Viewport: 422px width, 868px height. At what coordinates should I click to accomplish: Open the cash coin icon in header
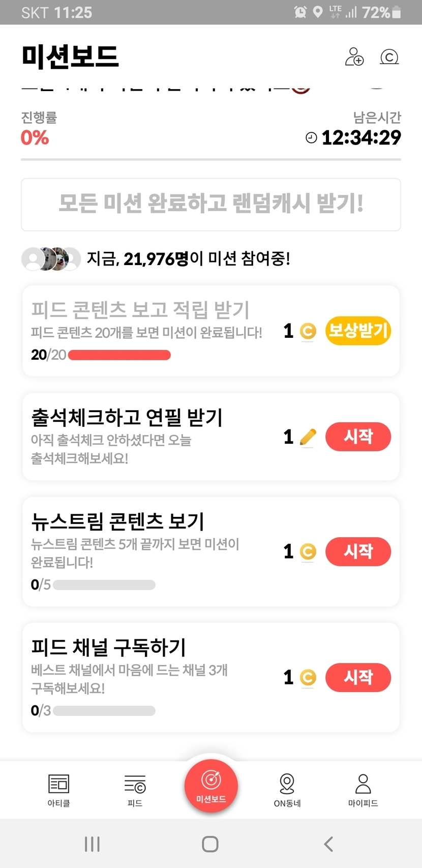pos(389,56)
